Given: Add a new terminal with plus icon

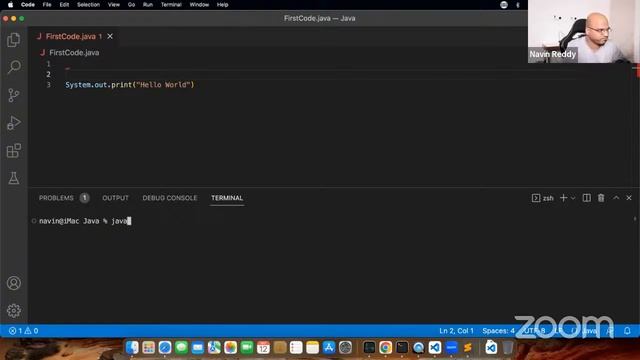Looking at the screenshot, I should [563, 198].
